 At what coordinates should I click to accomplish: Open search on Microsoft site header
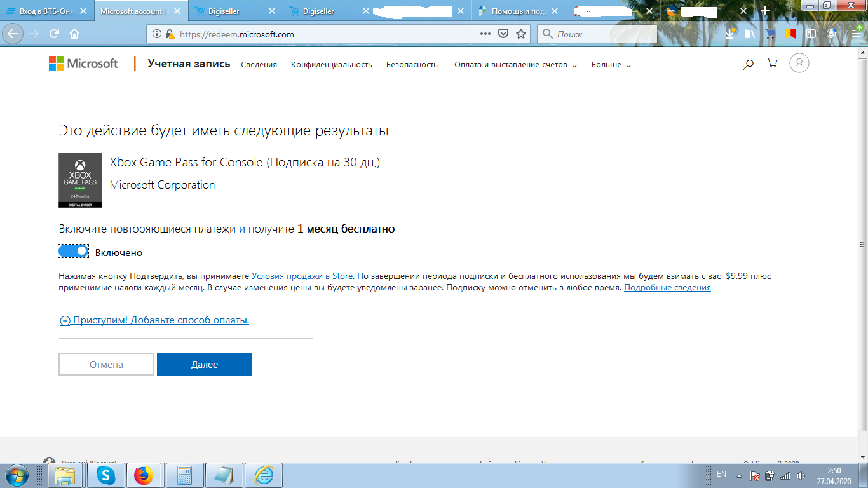click(x=749, y=64)
